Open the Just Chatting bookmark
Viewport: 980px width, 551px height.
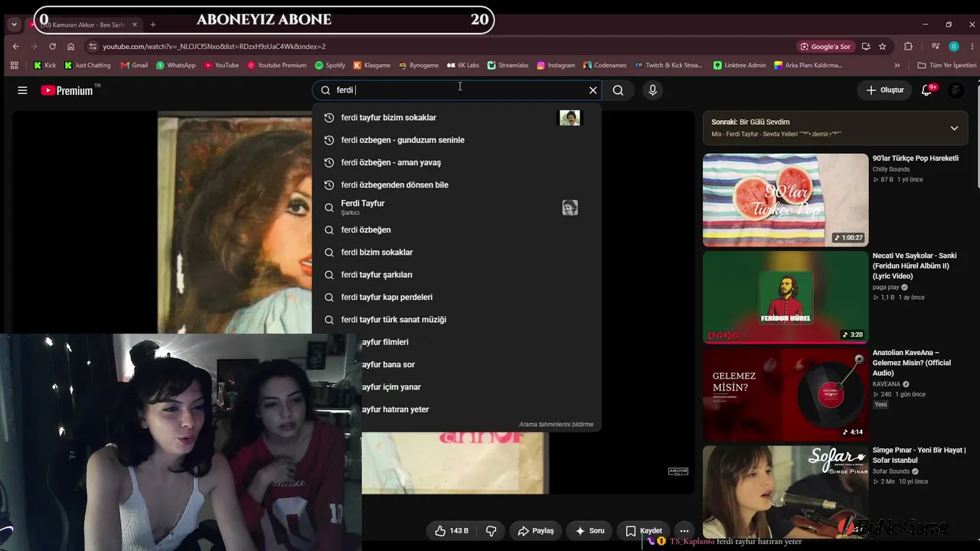pyautogui.click(x=87, y=65)
